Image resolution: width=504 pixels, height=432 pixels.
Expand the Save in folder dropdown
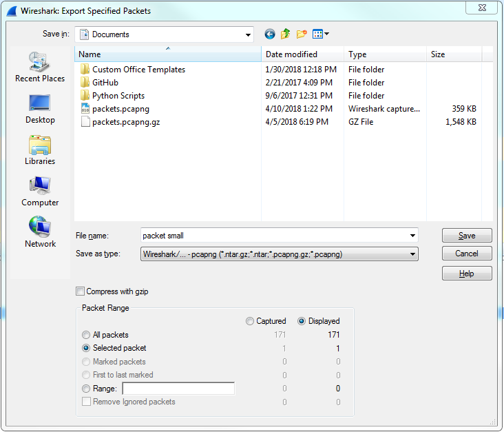click(x=248, y=34)
